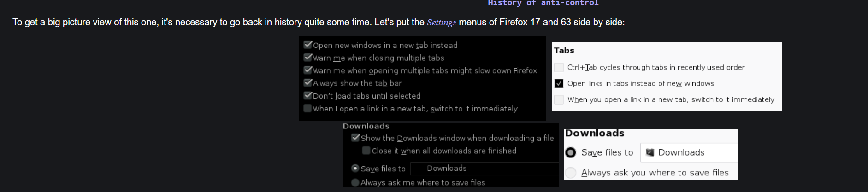
Task: Toggle 'Show the Downloads window when downloading' checkbox
Action: (355, 138)
